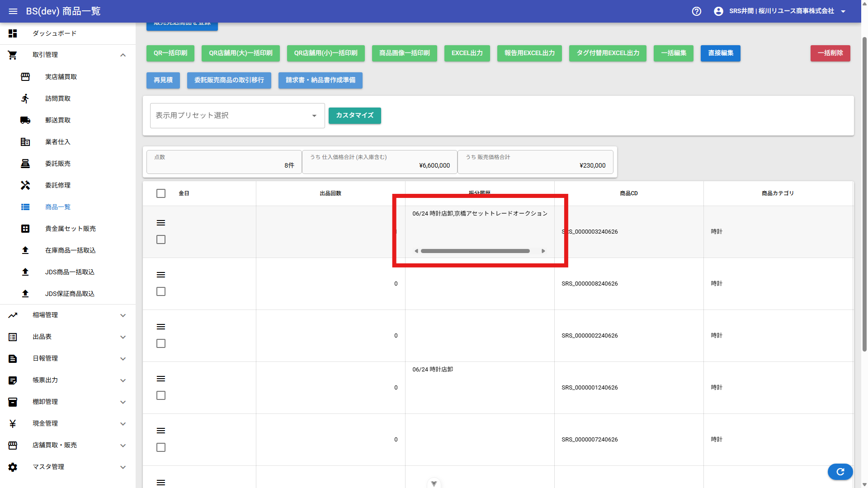Screen dimensions: 868x488
Task: Click the 出品回数 column header
Action: tap(330, 193)
